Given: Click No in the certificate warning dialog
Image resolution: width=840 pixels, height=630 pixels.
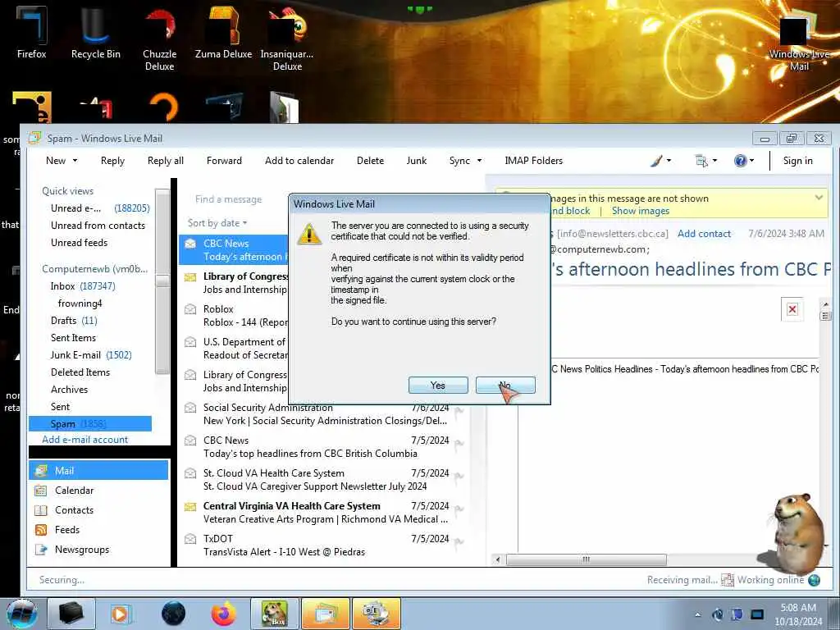Looking at the screenshot, I should tap(505, 386).
